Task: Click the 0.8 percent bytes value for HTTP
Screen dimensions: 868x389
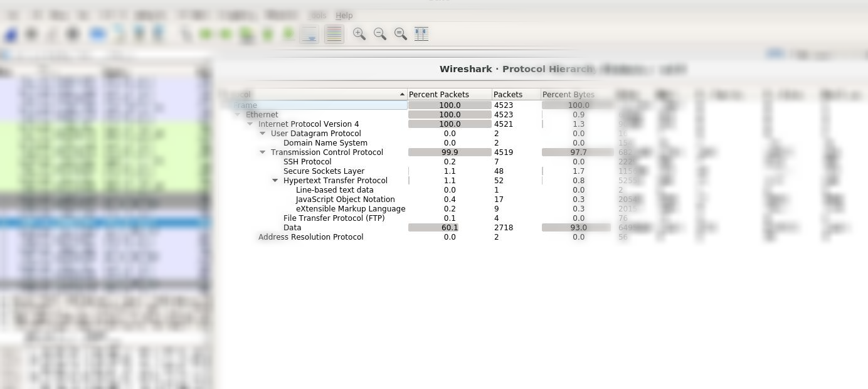Action: click(578, 181)
